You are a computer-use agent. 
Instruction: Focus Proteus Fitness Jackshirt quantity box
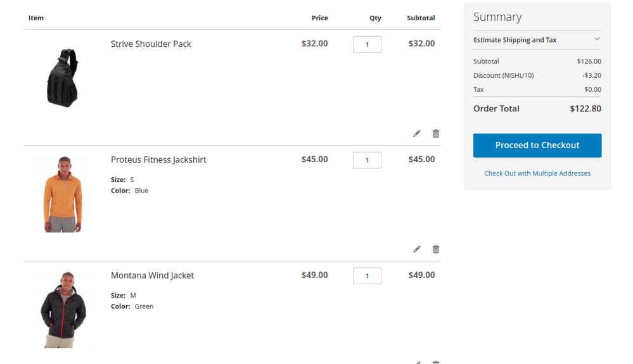(367, 160)
